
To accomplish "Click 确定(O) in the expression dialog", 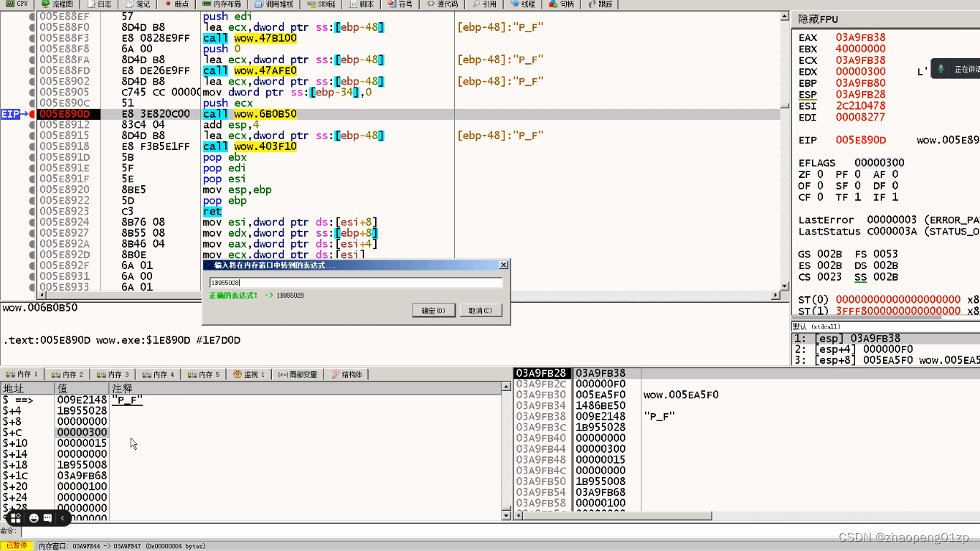I will (433, 311).
